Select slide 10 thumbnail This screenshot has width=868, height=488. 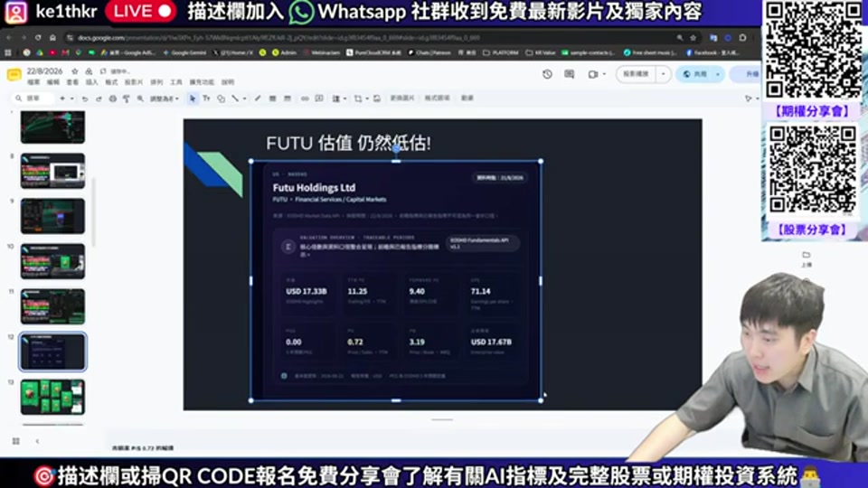[52, 261]
